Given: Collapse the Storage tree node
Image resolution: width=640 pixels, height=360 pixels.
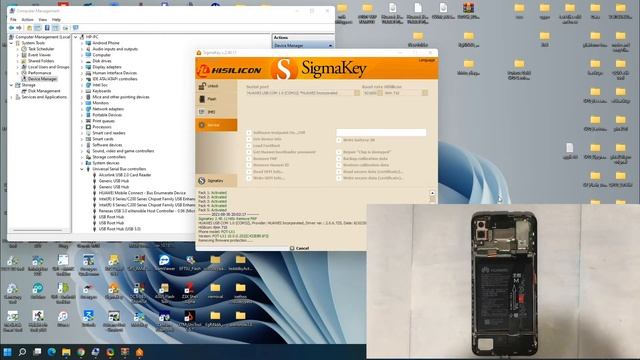Looking at the screenshot, I should [11, 85].
